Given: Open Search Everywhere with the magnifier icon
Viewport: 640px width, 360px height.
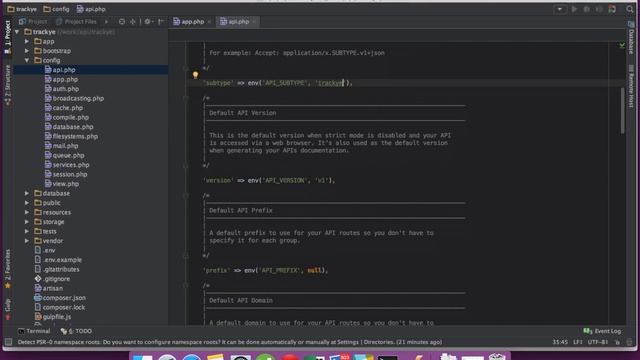Looking at the screenshot, I should click(x=630, y=9).
